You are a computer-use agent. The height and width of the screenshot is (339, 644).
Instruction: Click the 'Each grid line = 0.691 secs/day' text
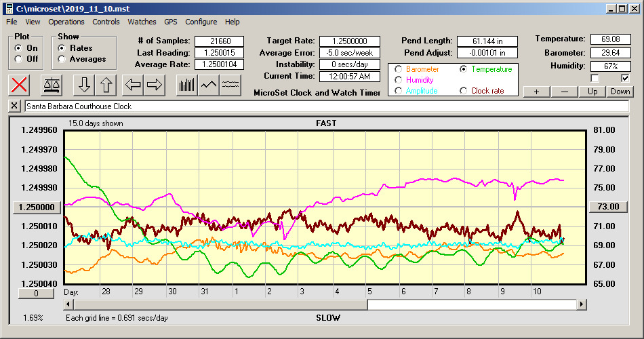click(117, 317)
